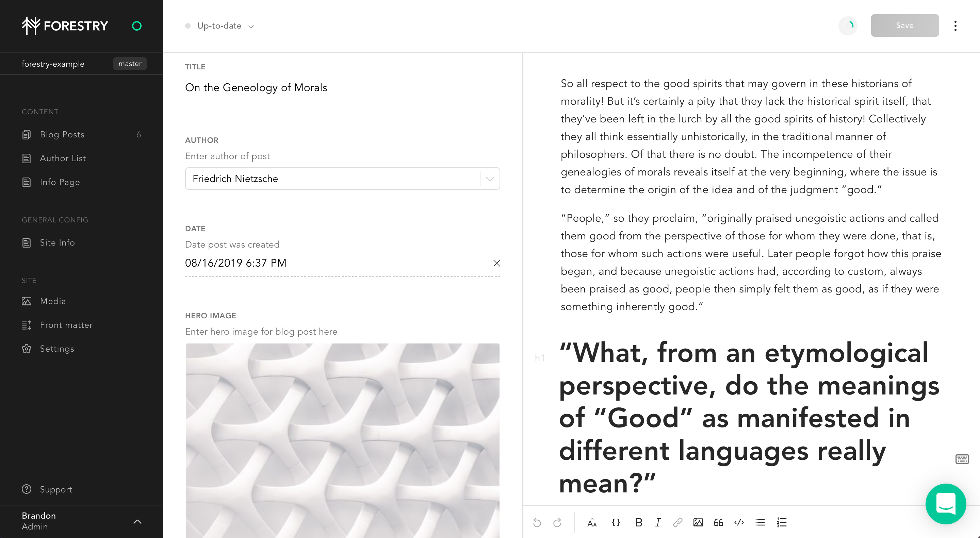Click the Save button
This screenshot has height=538, width=980.
pyautogui.click(x=905, y=26)
